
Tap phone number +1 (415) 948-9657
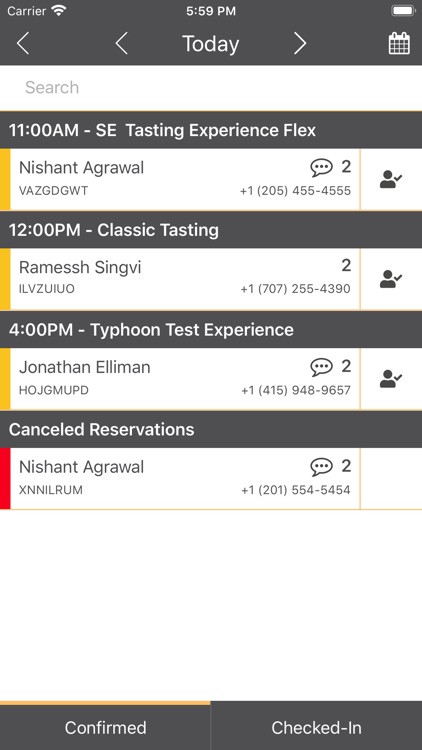click(x=296, y=390)
